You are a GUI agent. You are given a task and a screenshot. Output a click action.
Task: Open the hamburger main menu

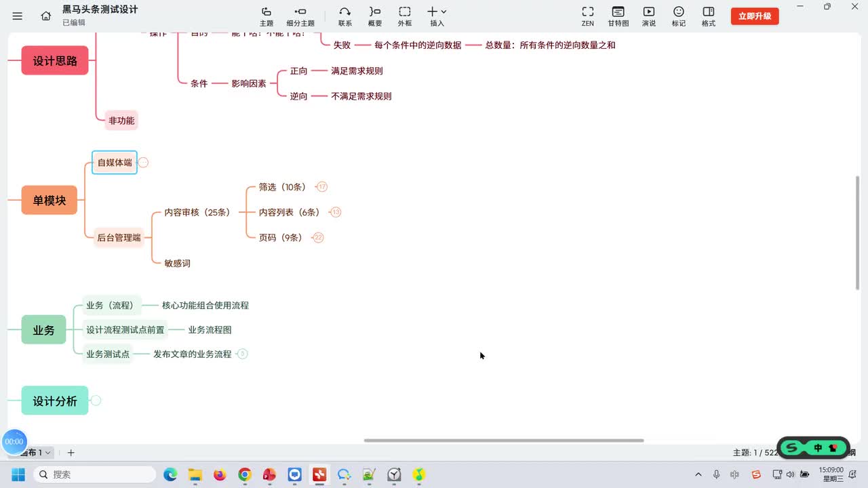click(18, 16)
